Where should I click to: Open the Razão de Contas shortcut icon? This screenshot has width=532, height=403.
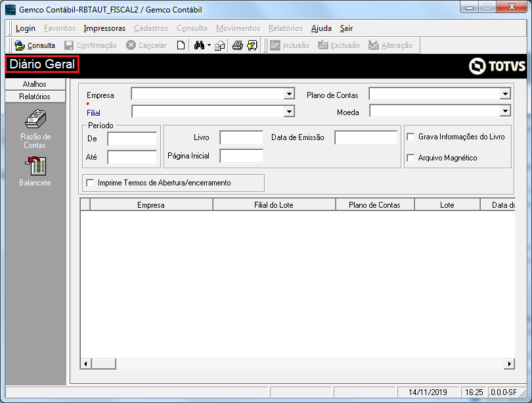[35, 119]
